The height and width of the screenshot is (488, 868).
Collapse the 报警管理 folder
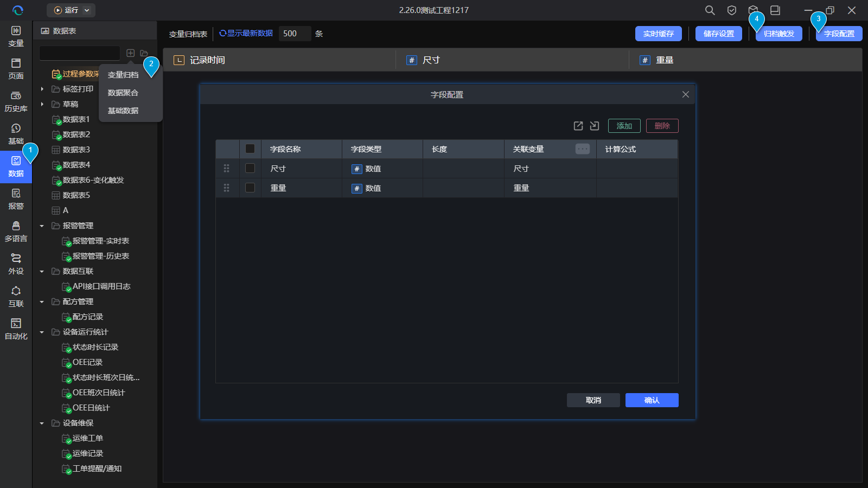(42, 226)
